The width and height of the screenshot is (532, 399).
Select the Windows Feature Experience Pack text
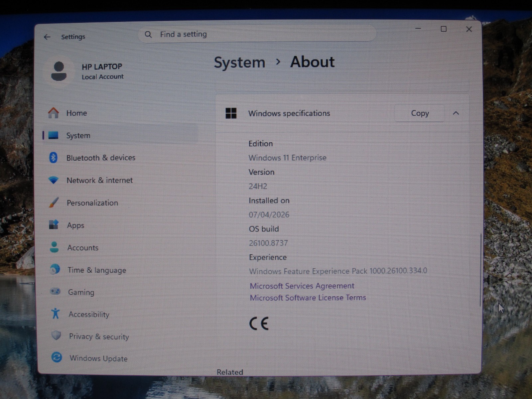338,271
